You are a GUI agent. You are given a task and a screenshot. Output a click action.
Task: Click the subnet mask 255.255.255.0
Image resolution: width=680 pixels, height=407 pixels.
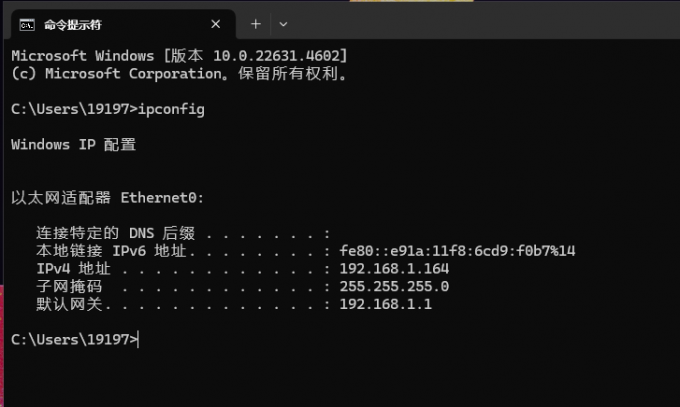click(x=394, y=287)
